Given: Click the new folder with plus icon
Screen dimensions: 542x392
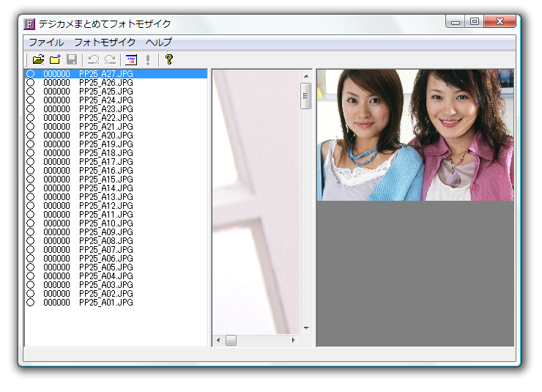Looking at the screenshot, I should (55, 60).
